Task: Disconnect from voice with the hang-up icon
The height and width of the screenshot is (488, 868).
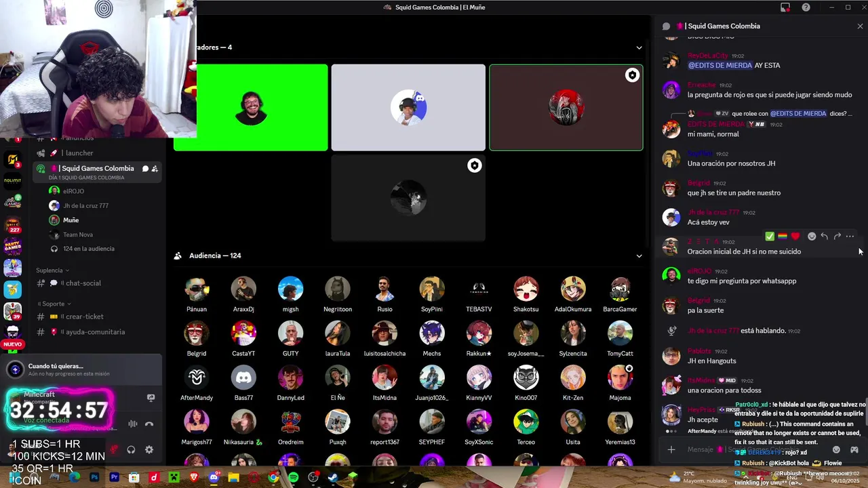Action: point(149,424)
